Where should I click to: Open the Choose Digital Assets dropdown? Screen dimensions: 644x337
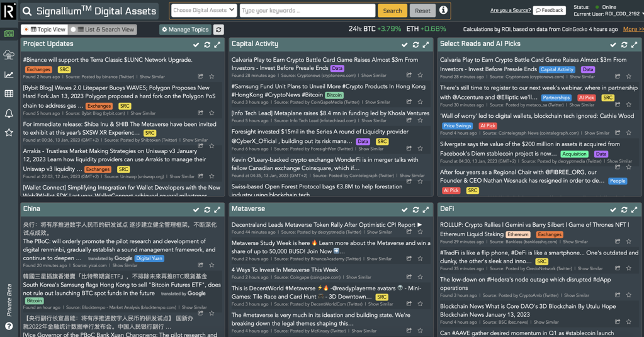tap(204, 10)
